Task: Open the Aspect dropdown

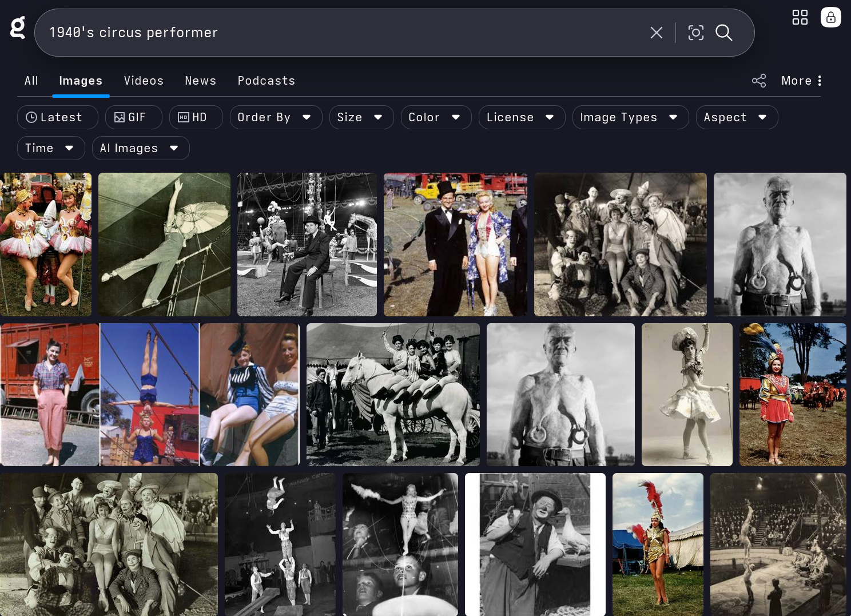Action: [737, 117]
